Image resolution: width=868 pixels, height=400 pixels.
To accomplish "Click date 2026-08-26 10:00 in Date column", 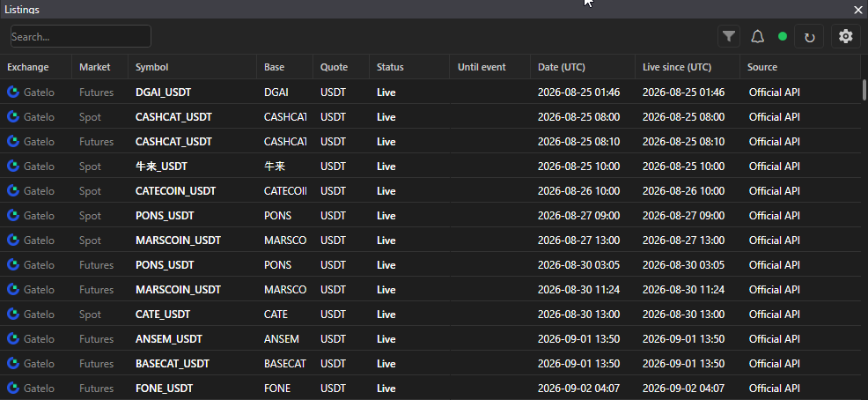I will coord(578,191).
